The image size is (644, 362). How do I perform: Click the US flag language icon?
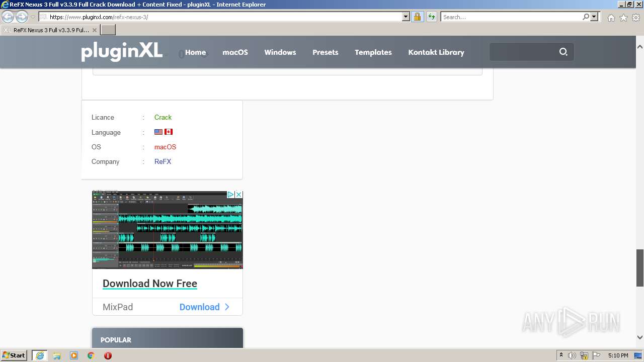pos(158,132)
